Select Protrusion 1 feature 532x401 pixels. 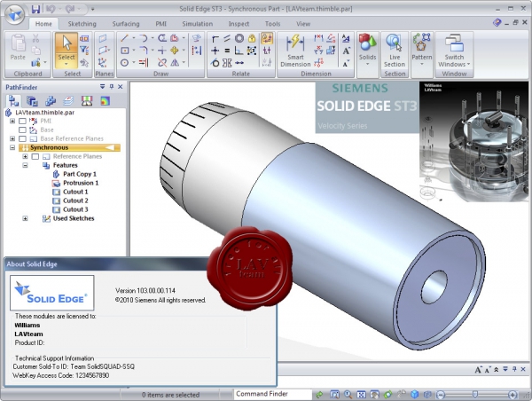(x=81, y=183)
